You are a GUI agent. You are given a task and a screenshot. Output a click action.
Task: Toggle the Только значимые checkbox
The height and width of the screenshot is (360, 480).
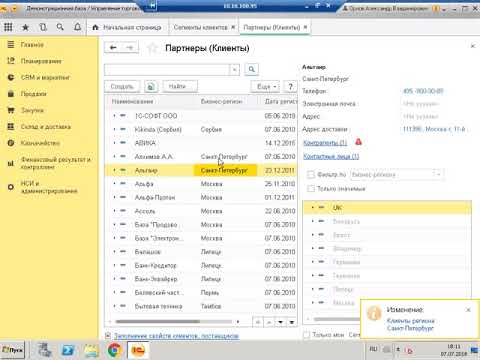click(x=311, y=189)
